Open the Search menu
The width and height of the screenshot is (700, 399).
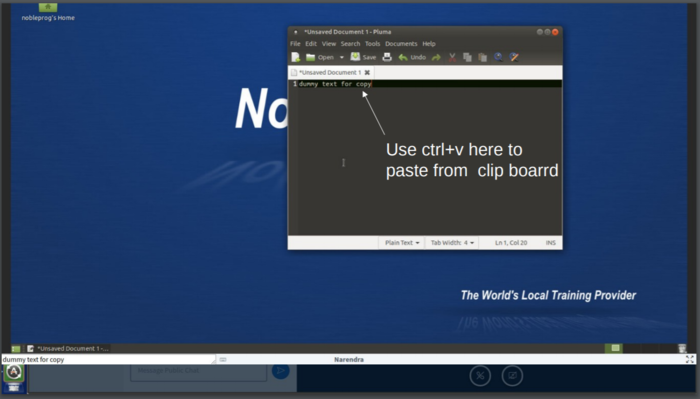click(x=350, y=44)
